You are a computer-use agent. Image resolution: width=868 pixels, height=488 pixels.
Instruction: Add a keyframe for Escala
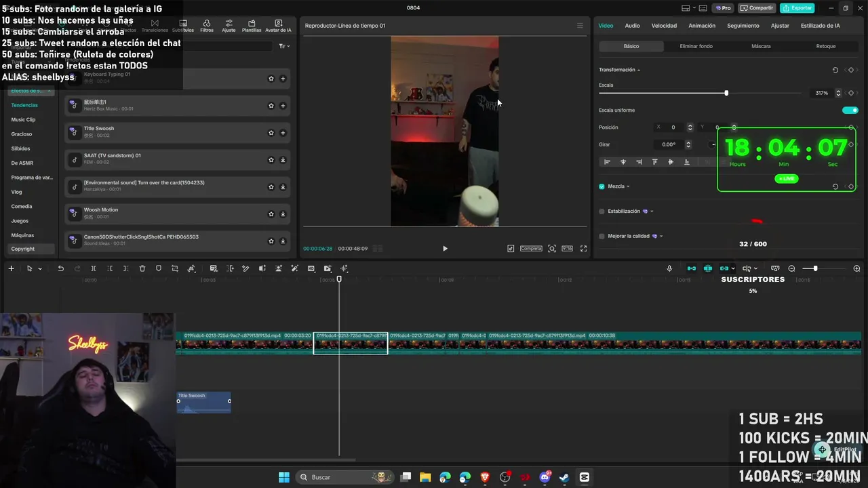[x=851, y=93]
